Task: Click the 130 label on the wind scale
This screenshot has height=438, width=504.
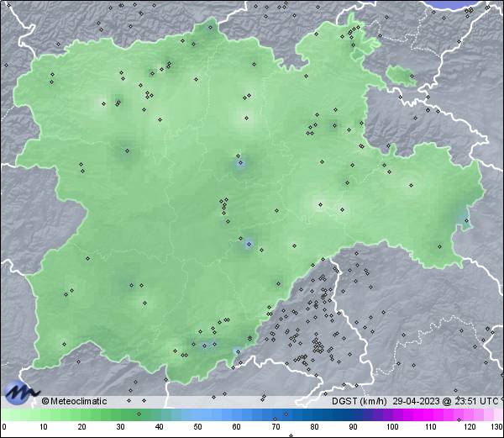Action: tap(497, 427)
